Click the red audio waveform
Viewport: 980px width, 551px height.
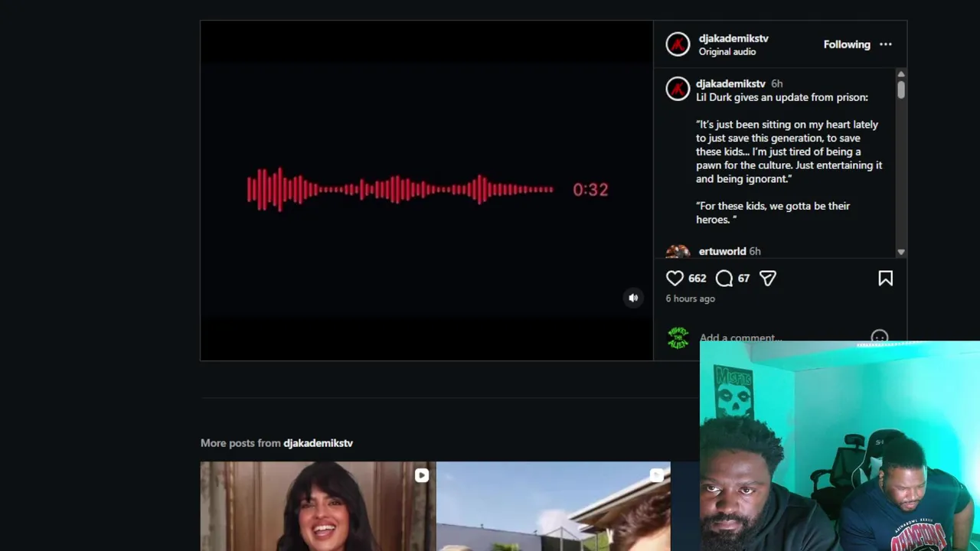(400, 189)
